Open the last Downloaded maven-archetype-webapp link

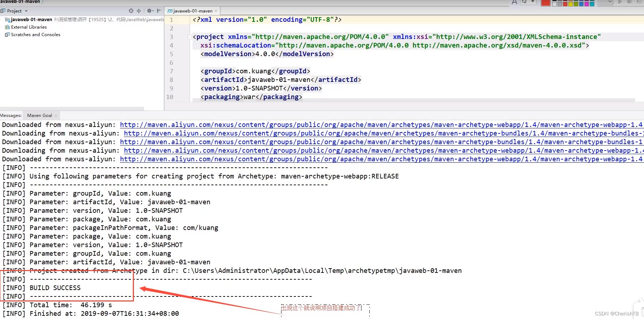pos(381,159)
